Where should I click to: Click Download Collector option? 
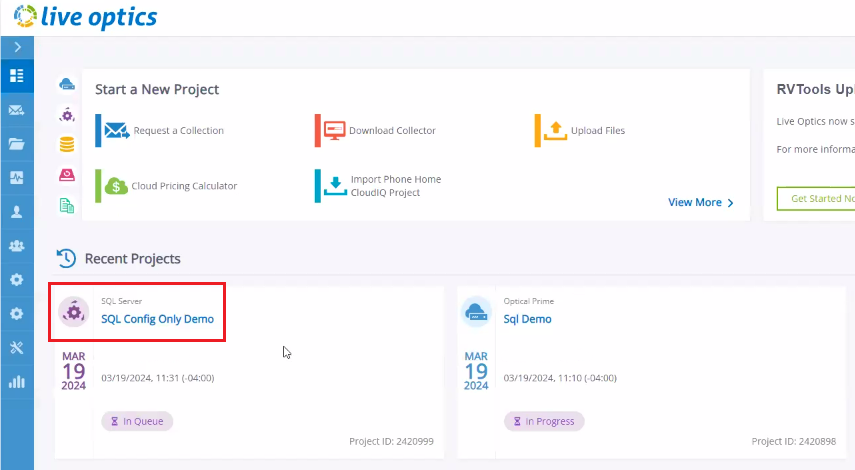click(391, 131)
